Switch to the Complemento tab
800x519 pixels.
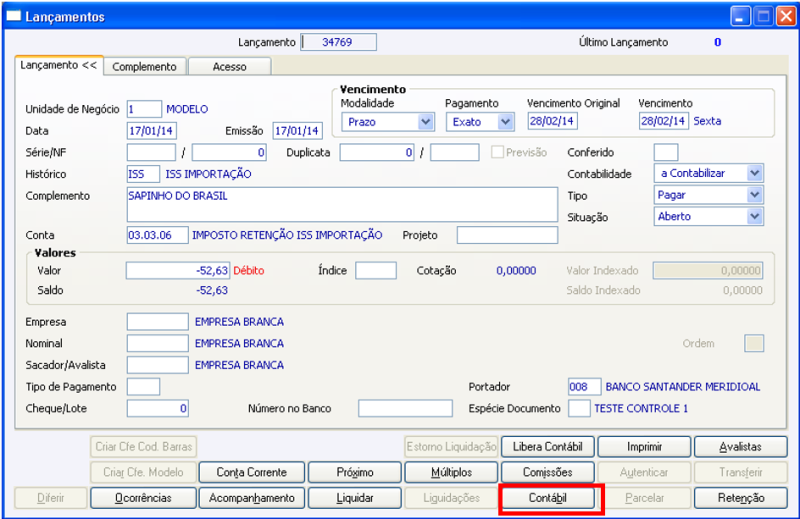coord(144,67)
